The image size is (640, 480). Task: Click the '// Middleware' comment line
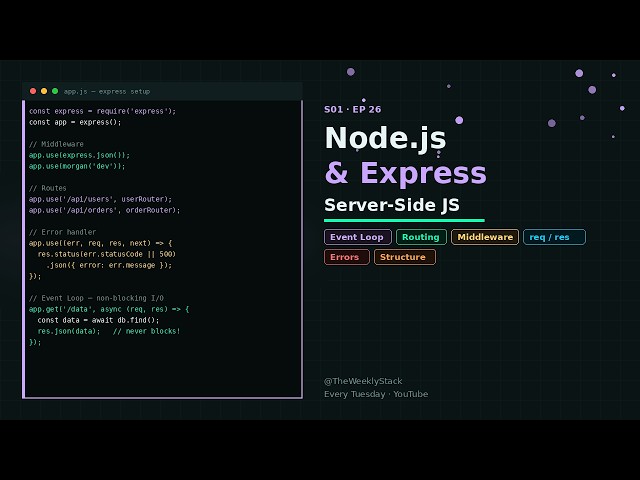pyautogui.click(x=56, y=144)
